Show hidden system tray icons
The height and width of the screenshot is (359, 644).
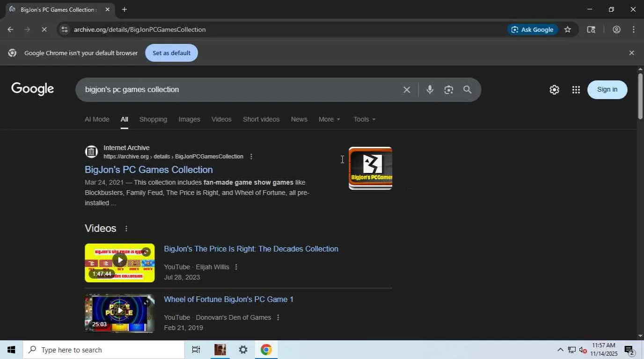point(560,350)
